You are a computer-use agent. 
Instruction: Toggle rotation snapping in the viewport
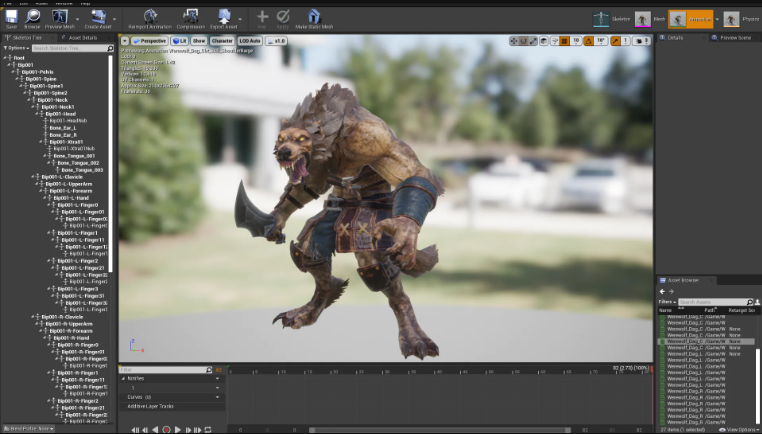coord(589,41)
